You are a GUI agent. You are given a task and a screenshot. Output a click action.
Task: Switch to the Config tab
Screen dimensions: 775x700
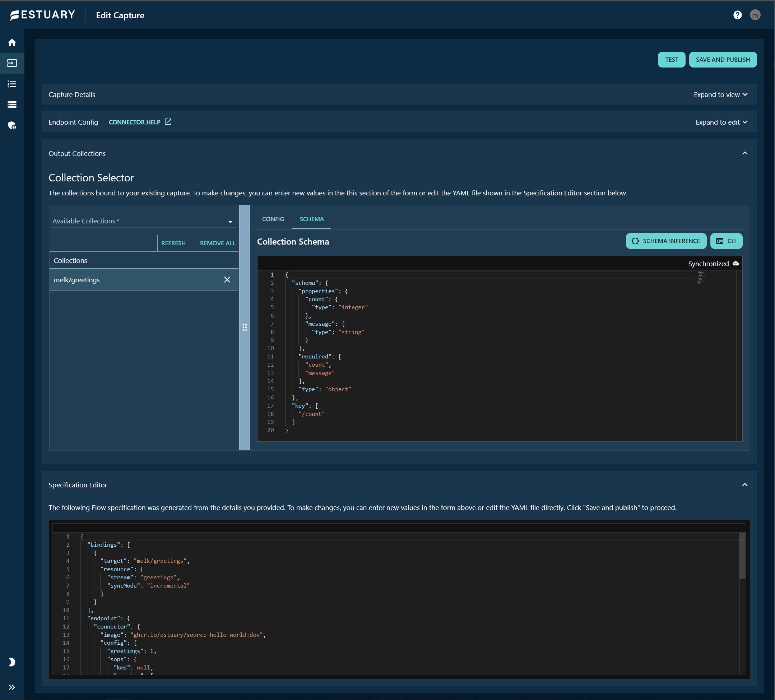point(273,219)
